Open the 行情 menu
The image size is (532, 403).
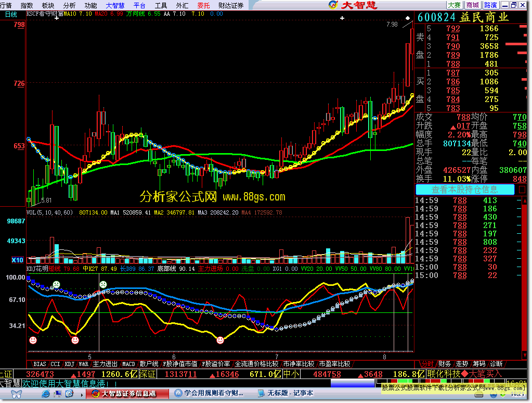click(x=6, y=5)
